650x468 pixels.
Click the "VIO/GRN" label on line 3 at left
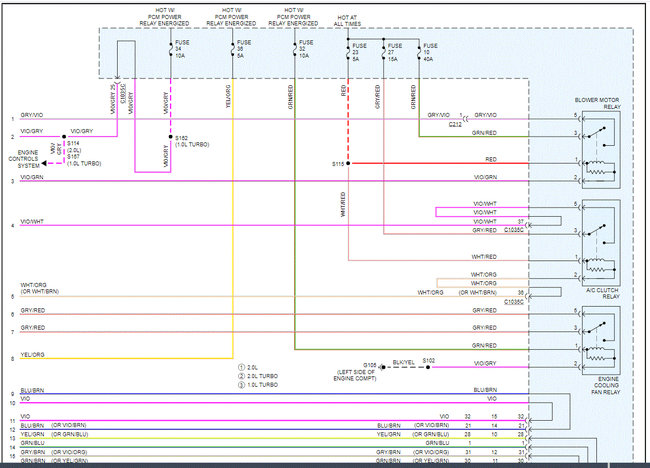pos(32,177)
